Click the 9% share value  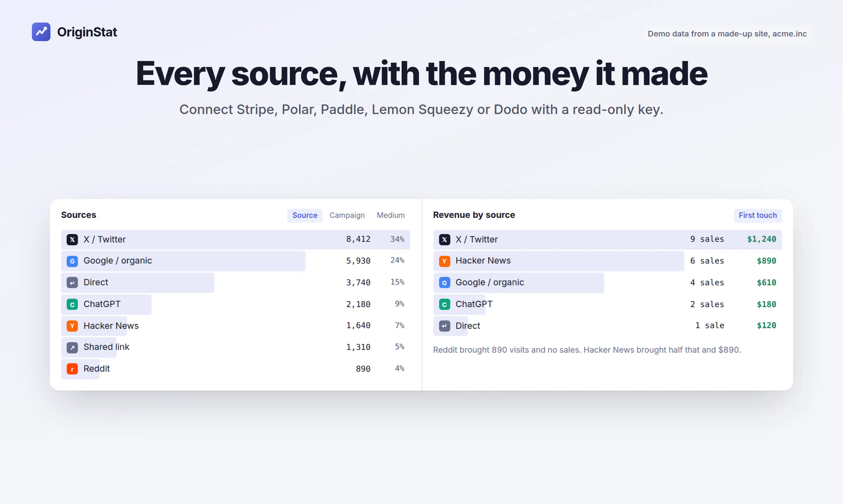(400, 304)
